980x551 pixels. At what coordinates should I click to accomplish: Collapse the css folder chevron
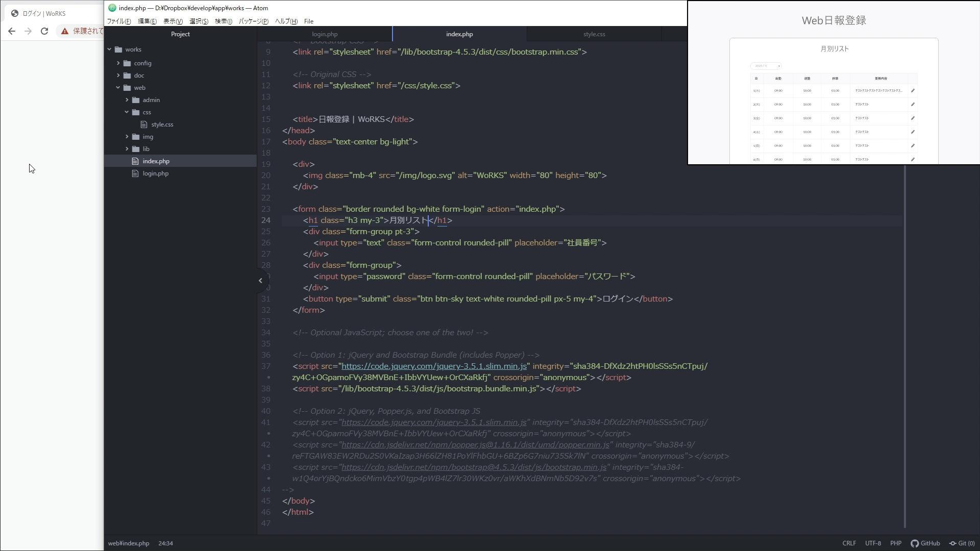coord(127,112)
